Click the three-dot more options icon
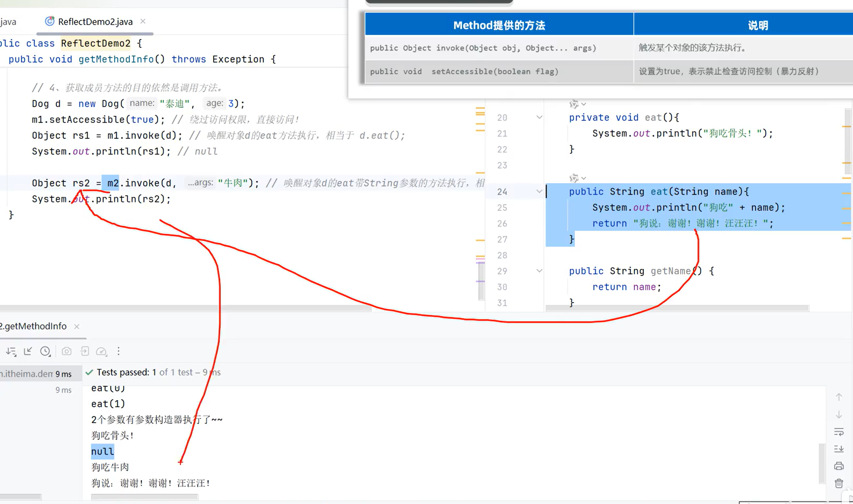Viewport: 853px width, 504px height. pyautogui.click(x=119, y=351)
